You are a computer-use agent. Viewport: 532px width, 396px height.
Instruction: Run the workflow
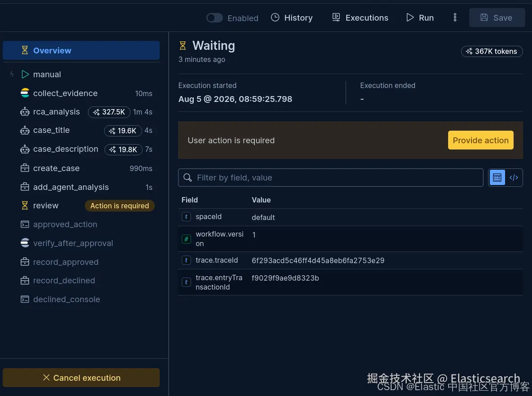[420, 18]
